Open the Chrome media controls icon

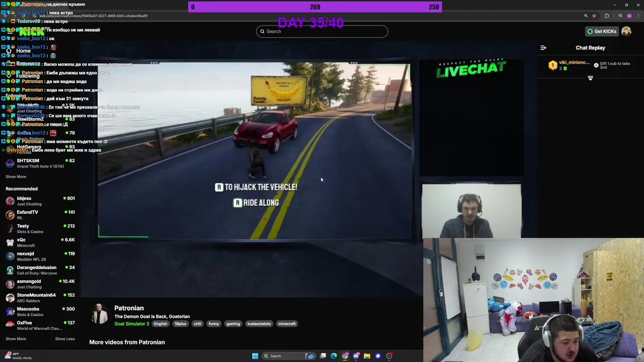620,16
